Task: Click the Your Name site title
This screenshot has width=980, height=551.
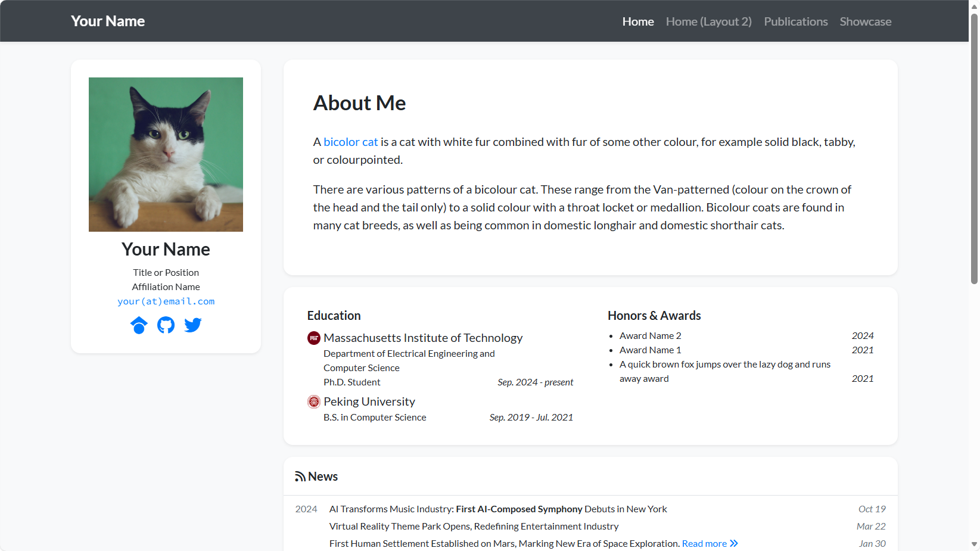Action: point(108,21)
